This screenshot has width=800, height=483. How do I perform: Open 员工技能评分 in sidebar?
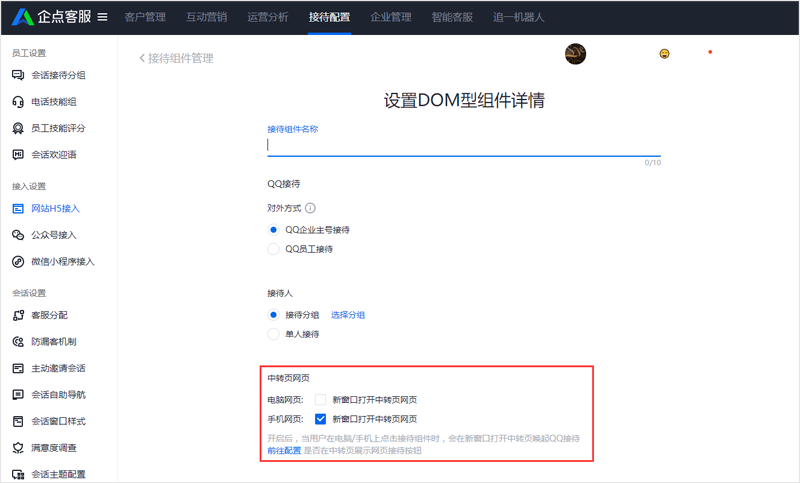point(58,129)
